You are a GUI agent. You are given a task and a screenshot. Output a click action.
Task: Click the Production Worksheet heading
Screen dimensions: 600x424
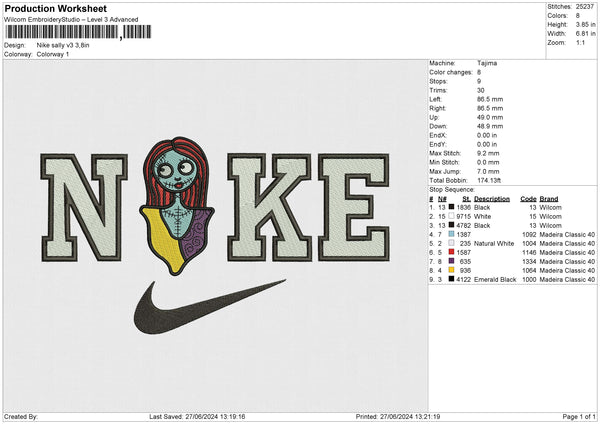[56, 8]
